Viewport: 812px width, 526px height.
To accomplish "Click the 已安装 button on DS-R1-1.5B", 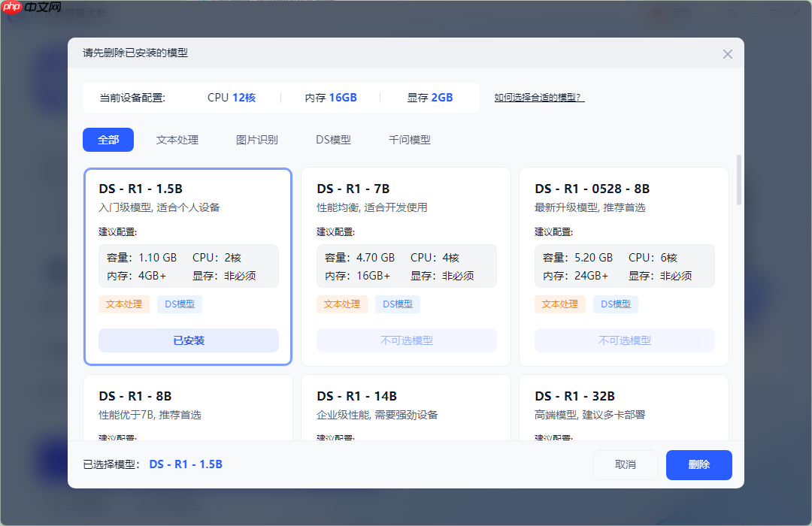I will (188, 340).
